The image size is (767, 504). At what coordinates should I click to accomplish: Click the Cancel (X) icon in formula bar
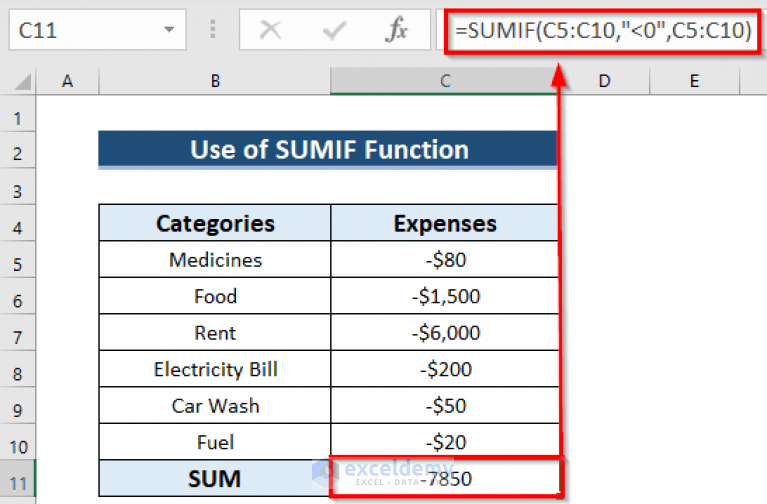[x=270, y=30]
